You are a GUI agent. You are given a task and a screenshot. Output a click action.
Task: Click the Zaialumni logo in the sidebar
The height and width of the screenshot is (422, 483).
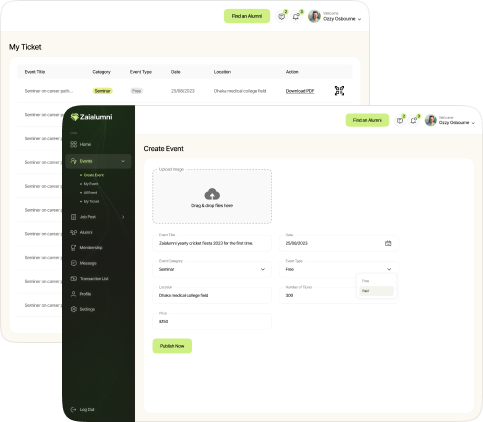pos(91,117)
